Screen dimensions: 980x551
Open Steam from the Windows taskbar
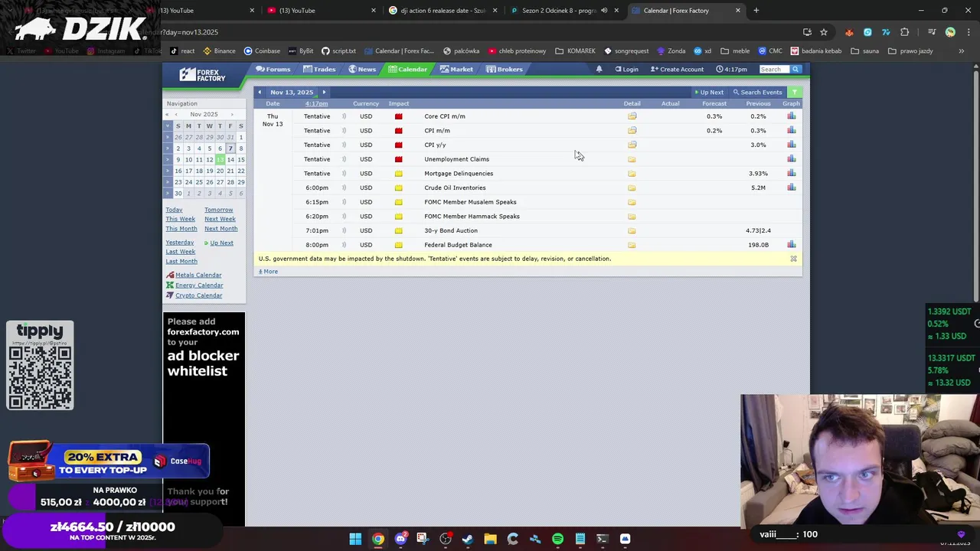[x=468, y=539]
